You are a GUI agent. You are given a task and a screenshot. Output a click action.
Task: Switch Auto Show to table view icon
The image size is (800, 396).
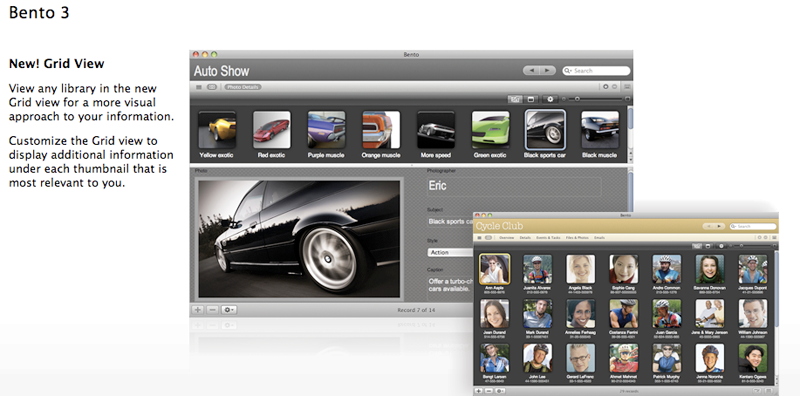coord(199,87)
